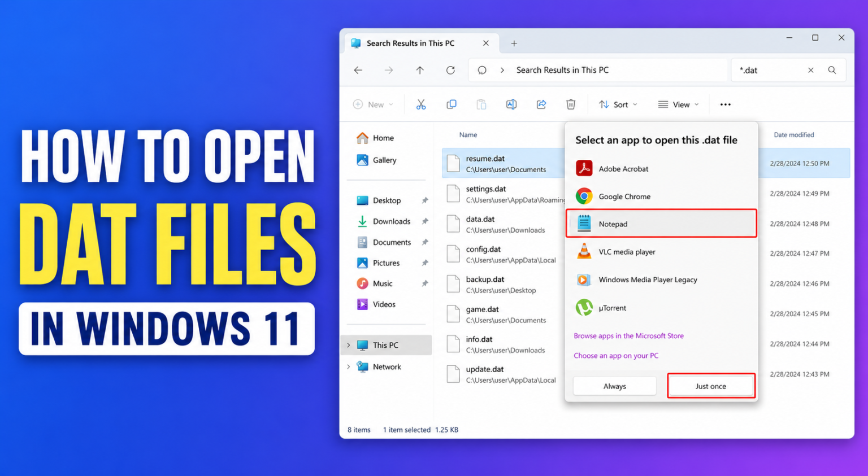Viewport: 868px width, 476px height.
Task: Click the Delete trash icon
Action: point(571,104)
